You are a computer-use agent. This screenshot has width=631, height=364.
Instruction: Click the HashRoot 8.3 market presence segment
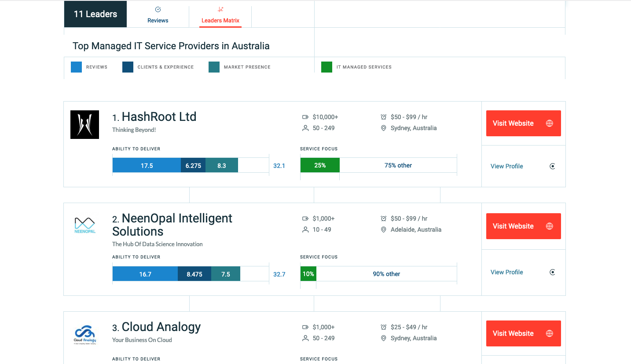tap(222, 165)
